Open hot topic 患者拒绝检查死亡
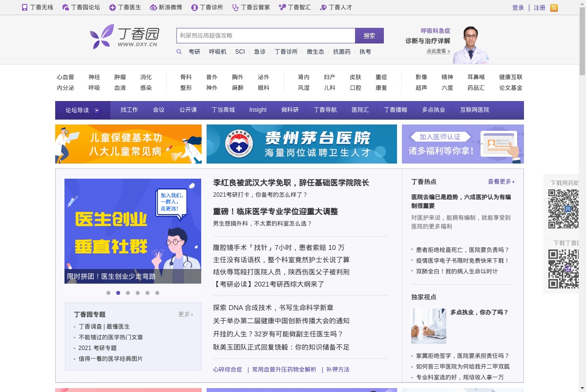The height and width of the screenshot is (392, 586). [462, 250]
